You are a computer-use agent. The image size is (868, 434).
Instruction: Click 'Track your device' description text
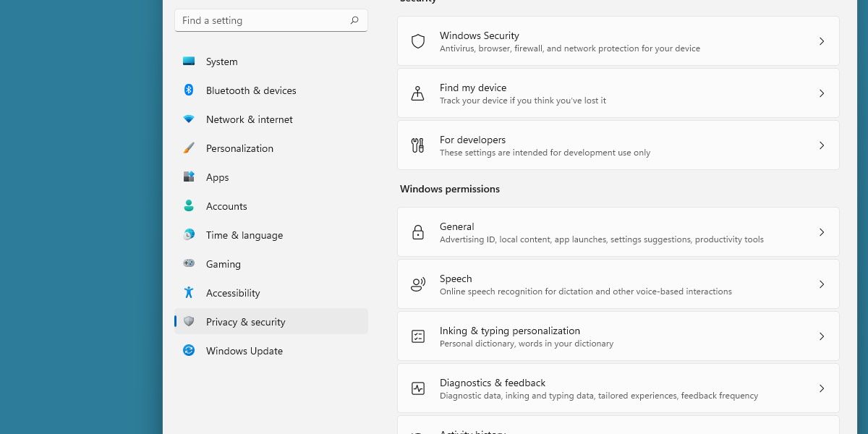tap(523, 101)
